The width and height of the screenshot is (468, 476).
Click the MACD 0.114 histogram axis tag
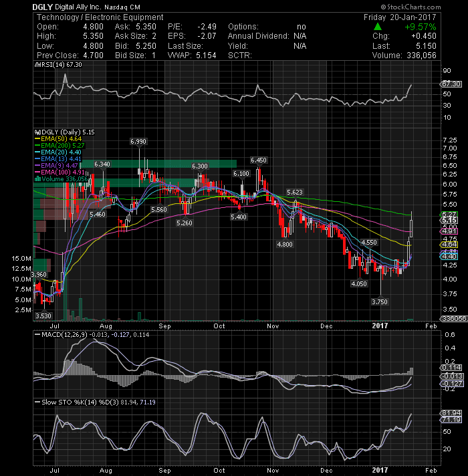(x=451, y=368)
